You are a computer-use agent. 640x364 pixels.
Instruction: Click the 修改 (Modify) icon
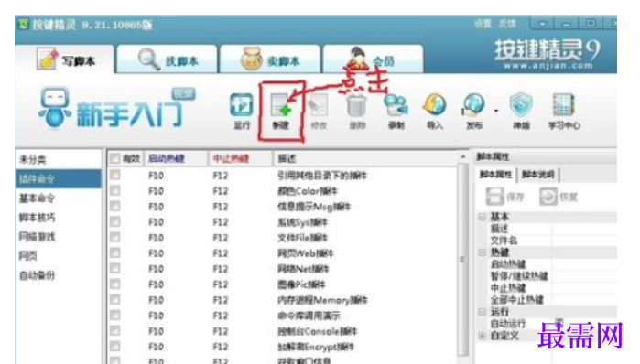pos(318,105)
